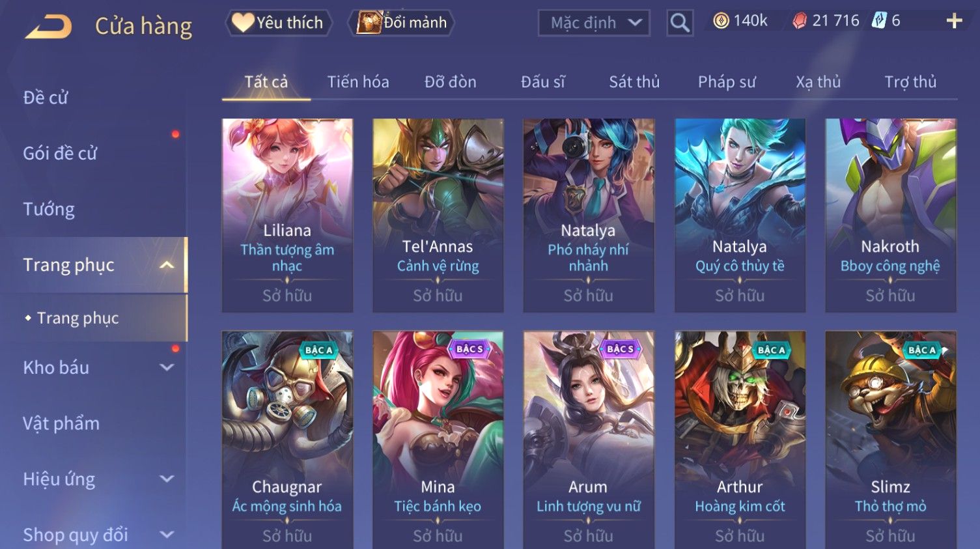Open the Mặc định sort dropdown
The height and width of the screenshot is (549, 980).
(x=594, y=23)
